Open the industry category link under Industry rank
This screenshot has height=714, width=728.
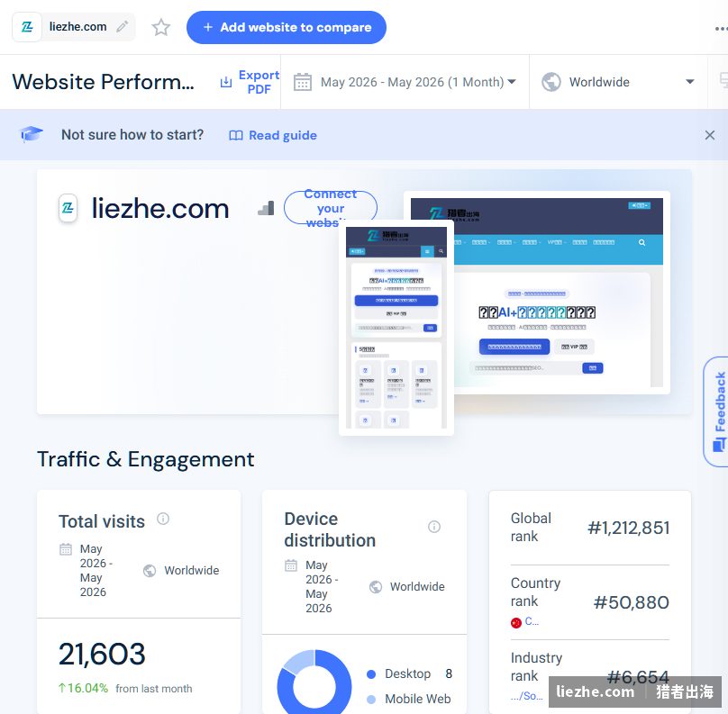coord(526,696)
